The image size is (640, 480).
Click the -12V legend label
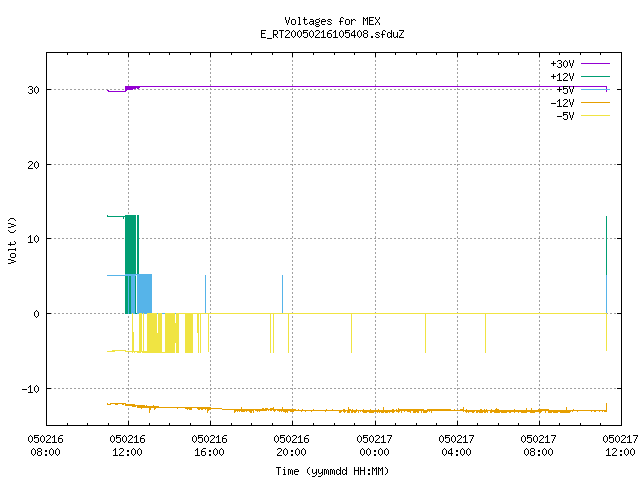point(562,103)
